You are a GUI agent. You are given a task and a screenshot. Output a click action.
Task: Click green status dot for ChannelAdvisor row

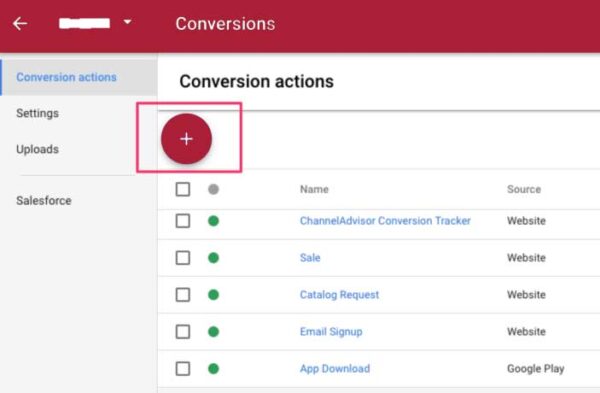tap(214, 221)
